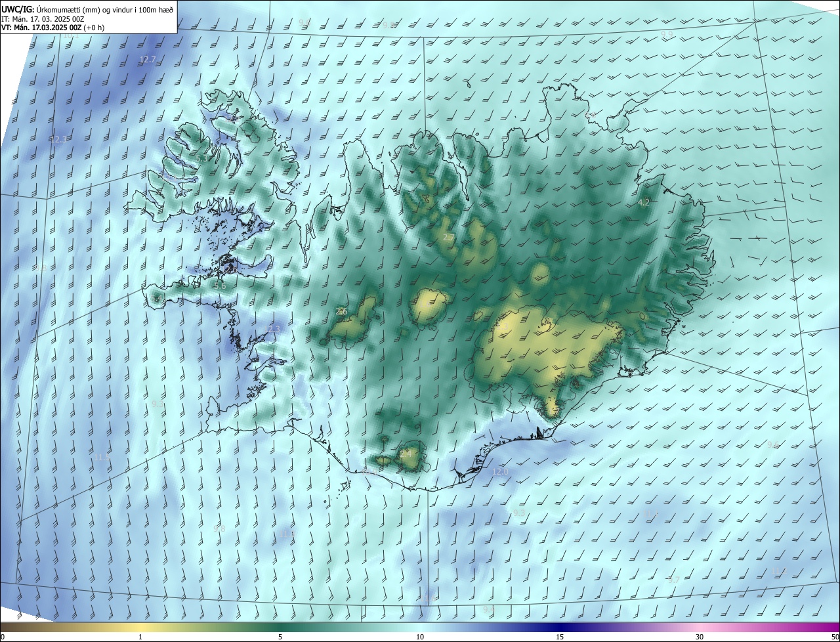Click the title 'Úrkomumætti (mm) og vindur i 100m hæð'
This screenshot has height=642, width=840.
tap(105, 9)
